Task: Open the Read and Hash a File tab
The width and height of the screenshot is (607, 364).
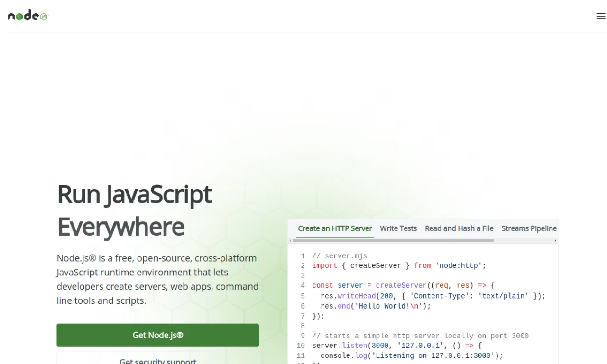Action: pyautogui.click(x=459, y=228)
